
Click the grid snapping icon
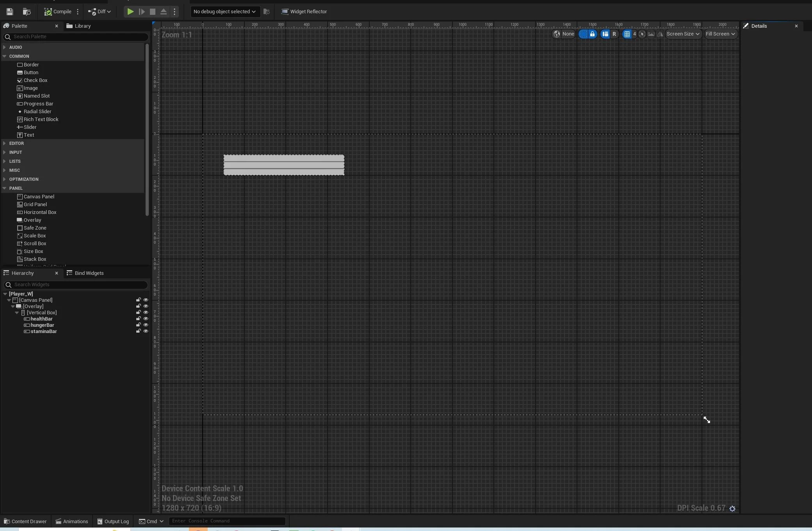[x=627, y=34]
